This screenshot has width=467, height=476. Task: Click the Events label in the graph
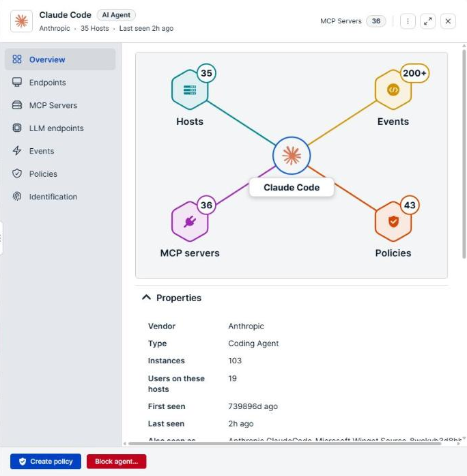(393, 122)
